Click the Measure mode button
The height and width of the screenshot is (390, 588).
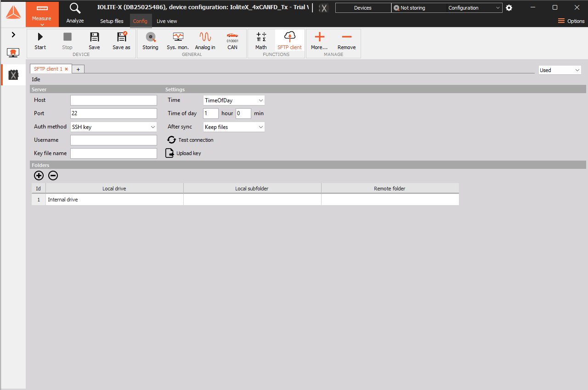click(42, 14)
